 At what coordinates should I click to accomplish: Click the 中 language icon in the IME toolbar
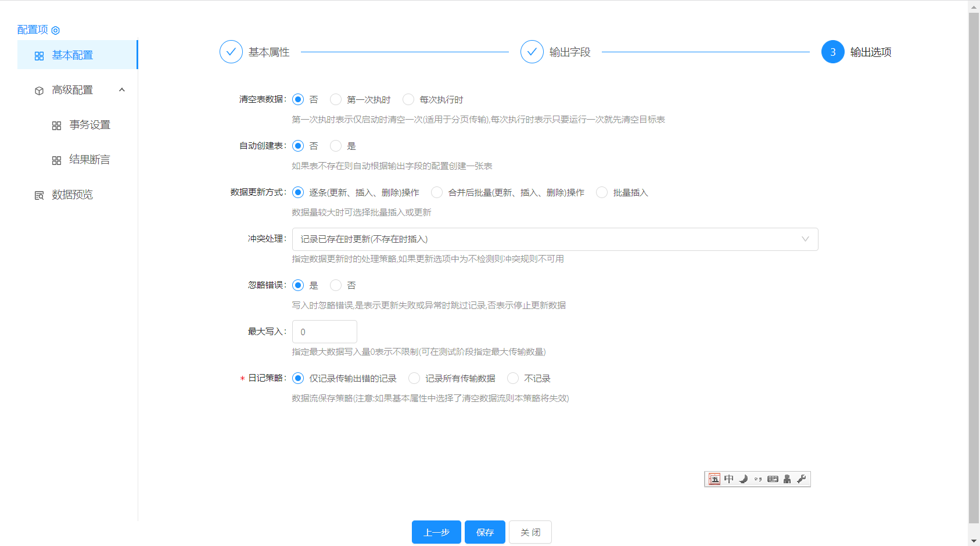coord(728,479)
